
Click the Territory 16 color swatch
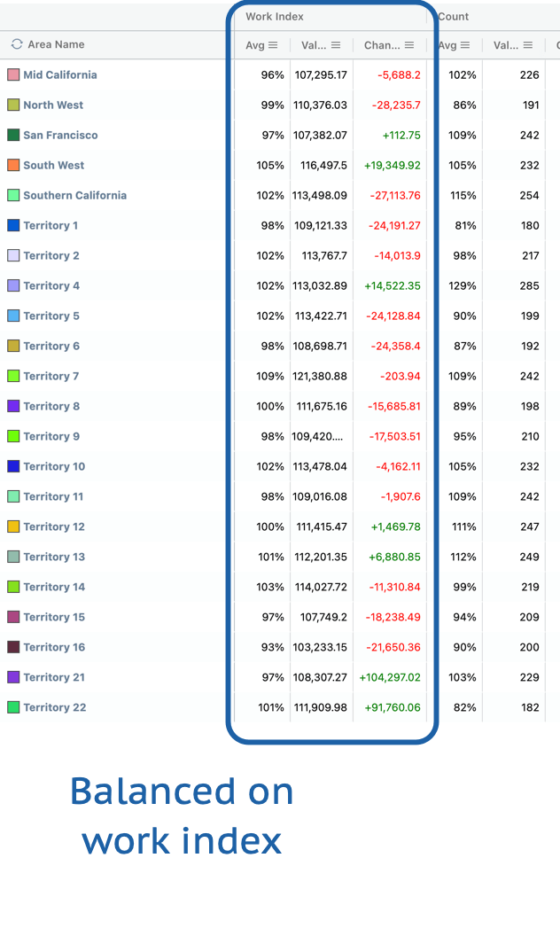pos(13,647)
